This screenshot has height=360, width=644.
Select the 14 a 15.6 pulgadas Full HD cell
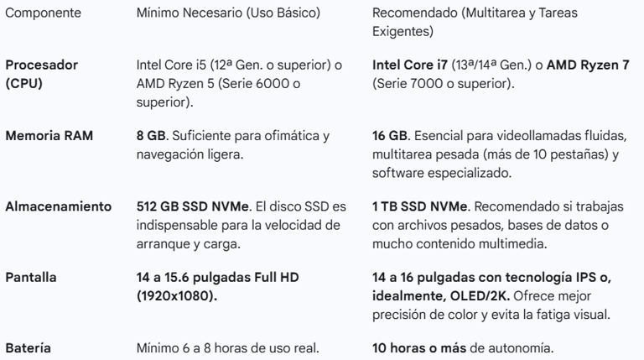218,286
